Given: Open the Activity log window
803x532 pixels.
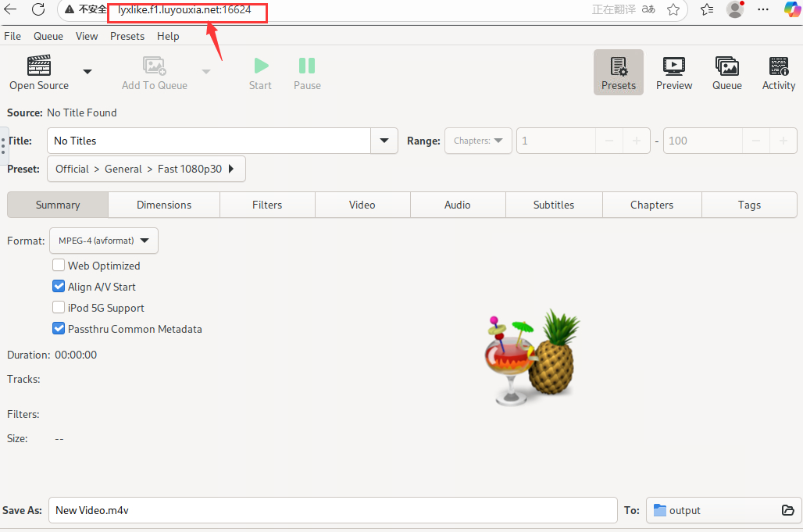Looking at the screenshot, I should click(779, 72).
